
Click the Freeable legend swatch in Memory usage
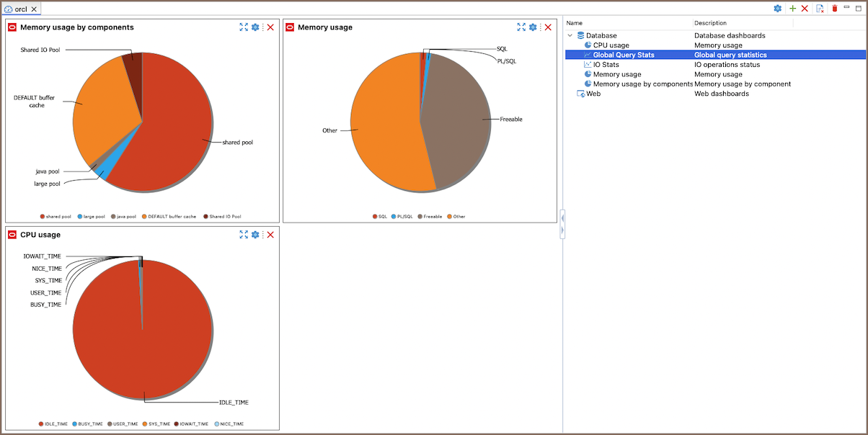tap(419, 216)
